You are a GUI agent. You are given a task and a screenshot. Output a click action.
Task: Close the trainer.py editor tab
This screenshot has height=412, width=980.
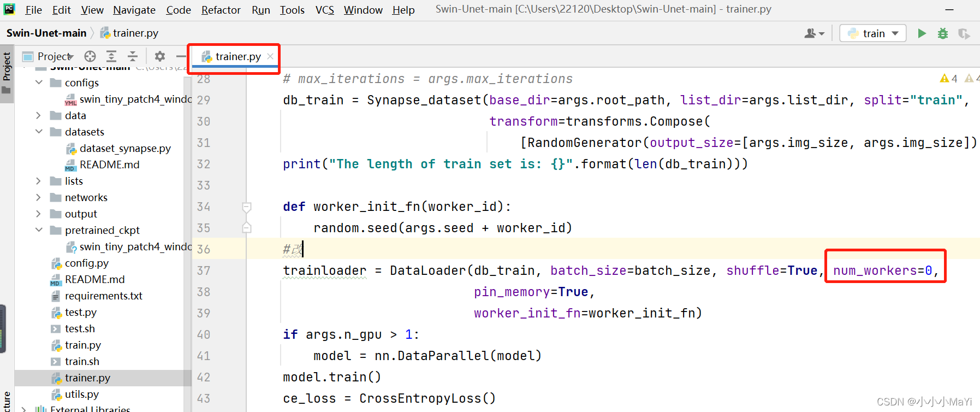pyautogui.click(x=270, y=56)
